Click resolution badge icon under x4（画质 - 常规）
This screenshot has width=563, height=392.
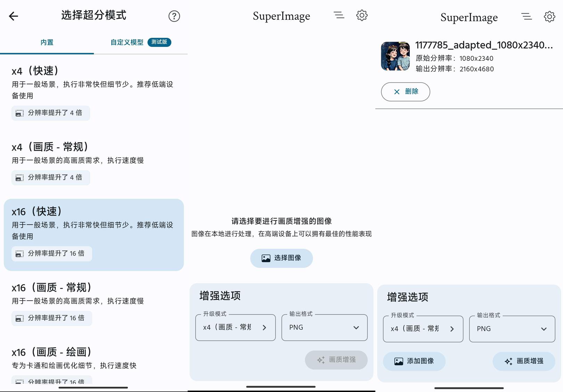pyautogui.click(x=19, y=178)
